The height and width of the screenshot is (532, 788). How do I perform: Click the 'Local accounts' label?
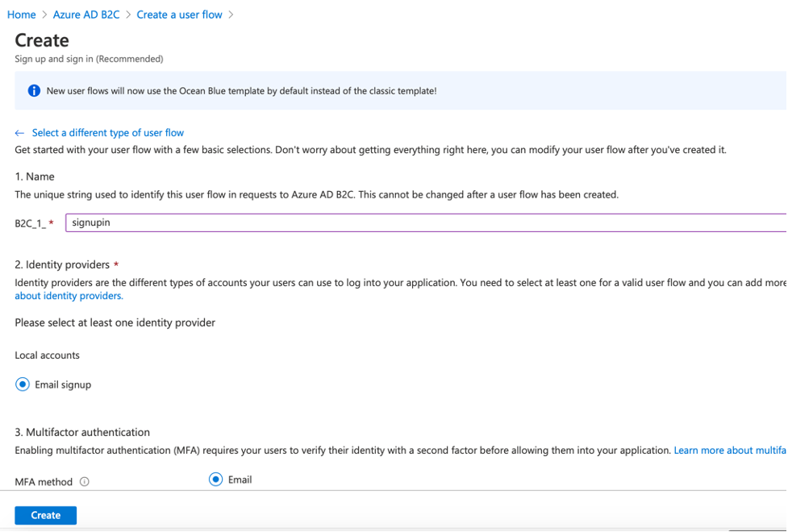point(47,355)
